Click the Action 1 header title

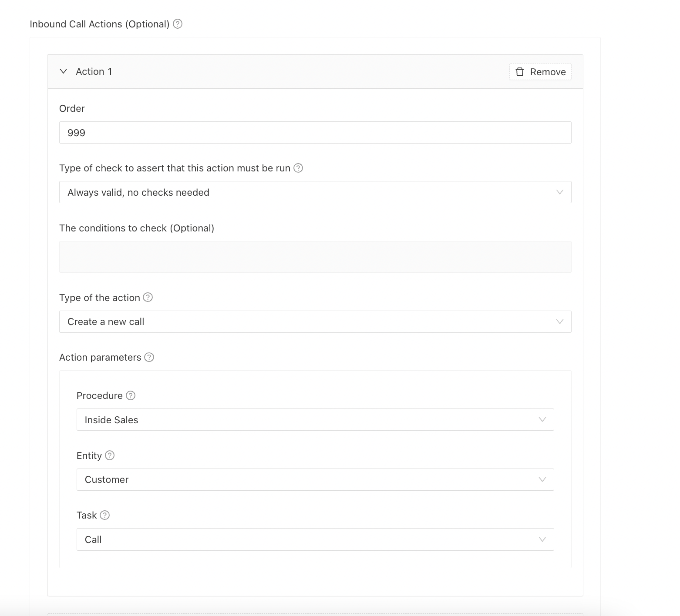tap(94, 71)
